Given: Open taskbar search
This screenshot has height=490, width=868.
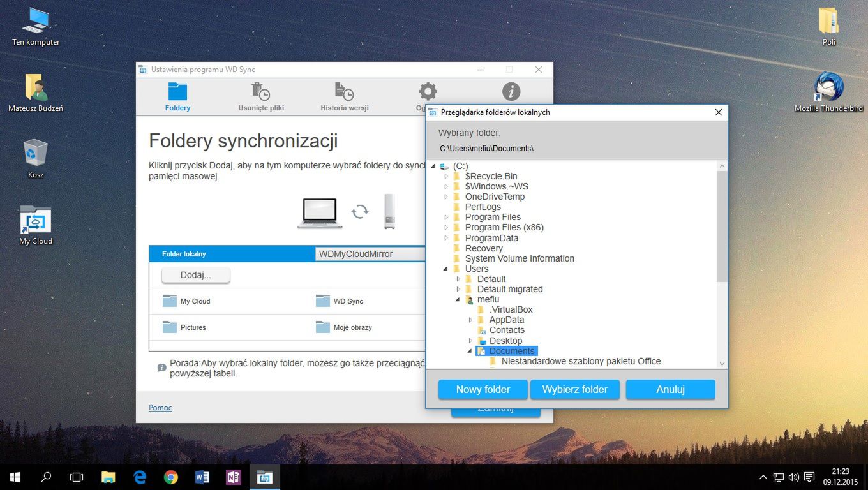Looking at the screenshot, I should pos(46,477).
